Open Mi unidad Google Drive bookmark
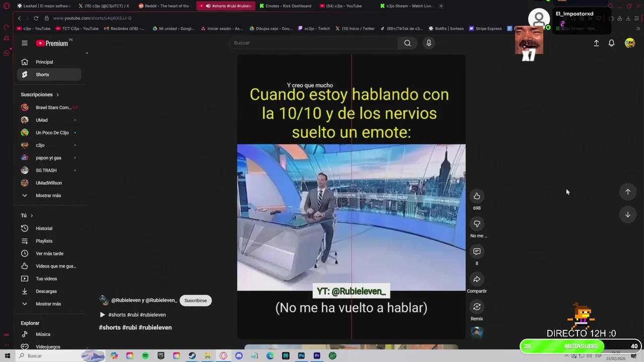This screenshot has width=644, height=362. tap(173, 29)
